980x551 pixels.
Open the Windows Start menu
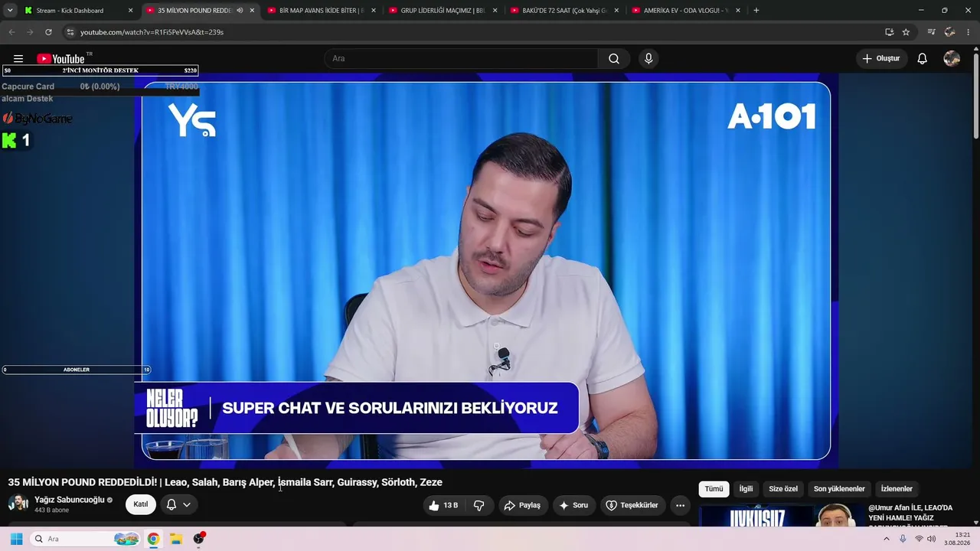[x=16, y=539]
